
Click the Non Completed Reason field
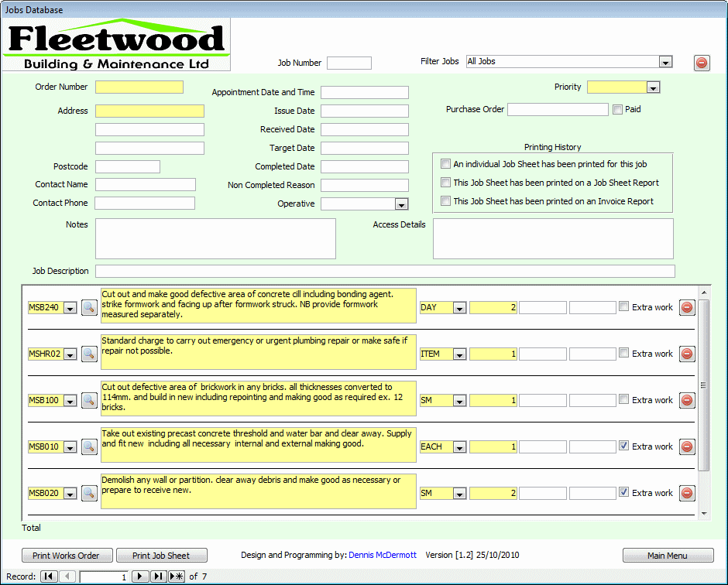(365, 185)
